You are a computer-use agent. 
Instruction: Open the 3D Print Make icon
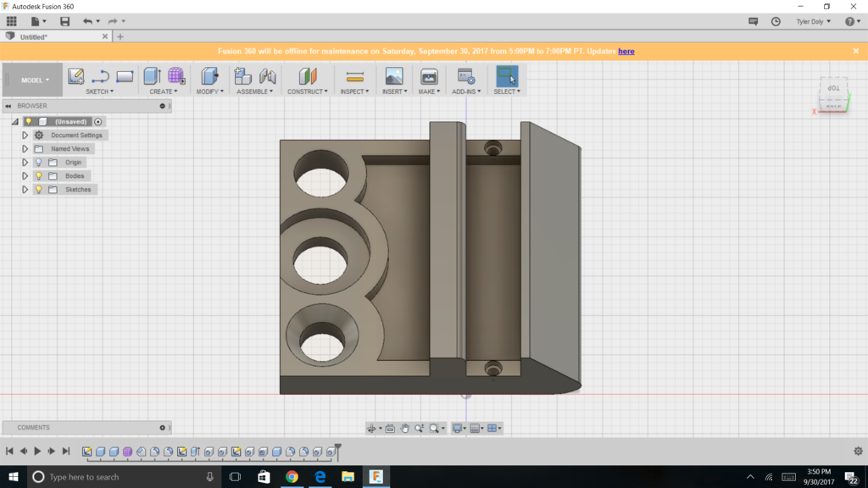coord(429,76)
